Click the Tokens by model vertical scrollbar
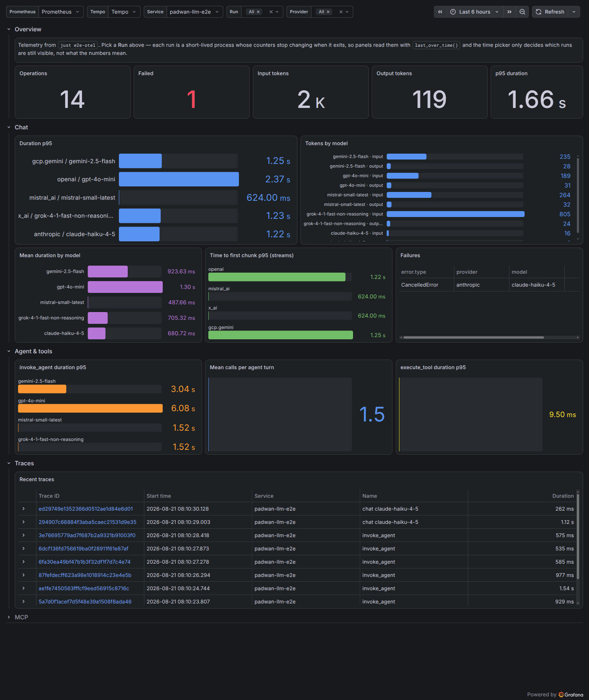589x700 pixels. 578,195
